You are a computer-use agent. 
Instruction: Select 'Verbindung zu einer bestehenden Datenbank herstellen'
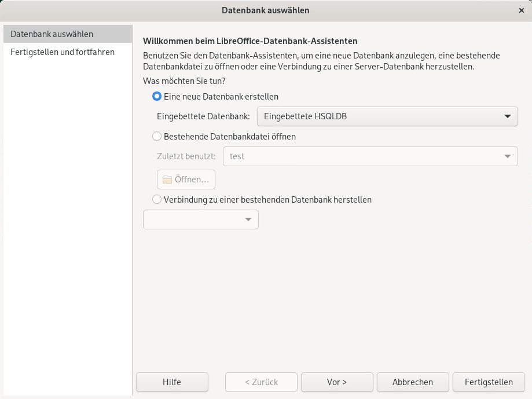click(157, 200)
